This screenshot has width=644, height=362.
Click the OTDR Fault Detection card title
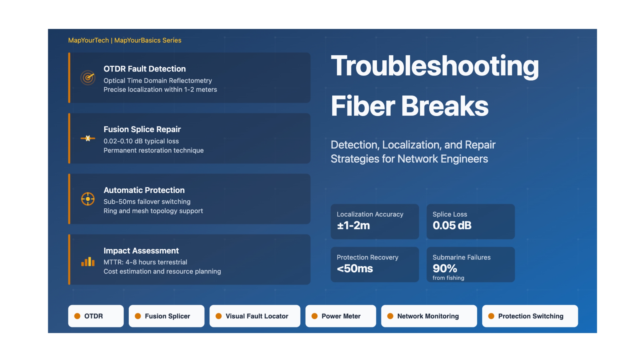click(x=145, y=69)
